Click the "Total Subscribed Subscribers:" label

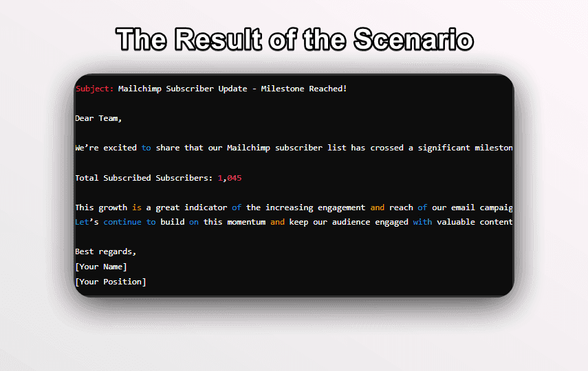tap(144, 178)
